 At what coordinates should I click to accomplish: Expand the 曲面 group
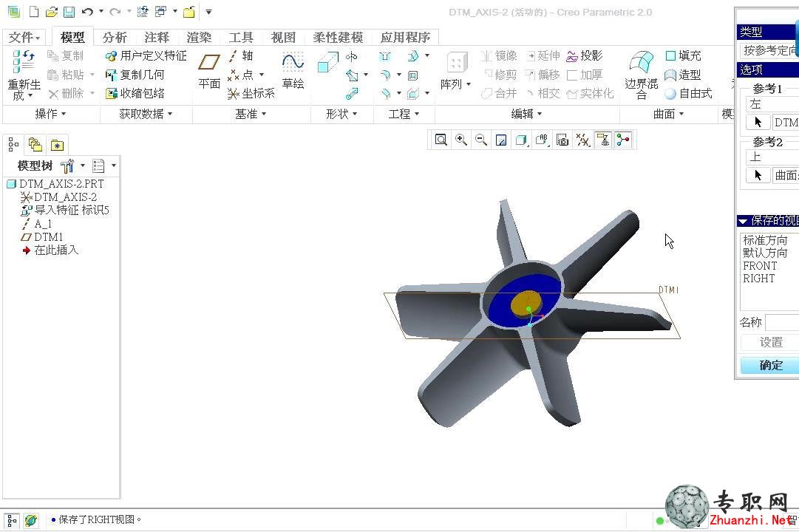[669, 114]
